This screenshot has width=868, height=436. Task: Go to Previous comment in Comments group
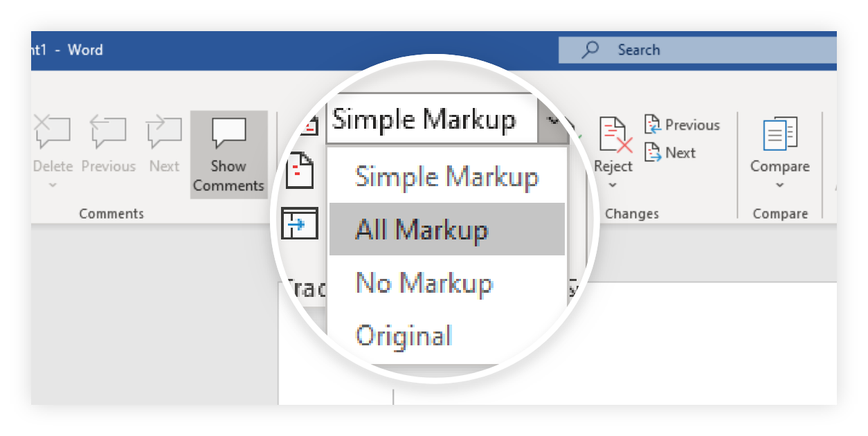(x=108, y=133)
